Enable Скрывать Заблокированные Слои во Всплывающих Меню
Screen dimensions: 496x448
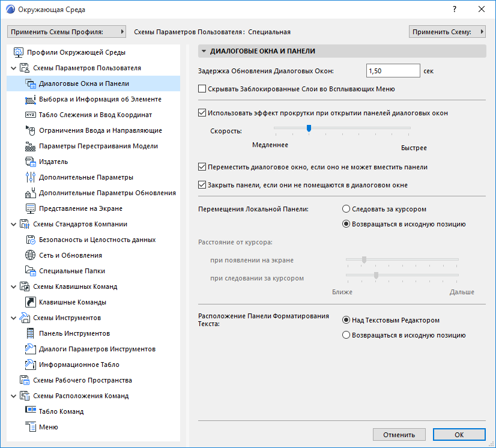202,89
